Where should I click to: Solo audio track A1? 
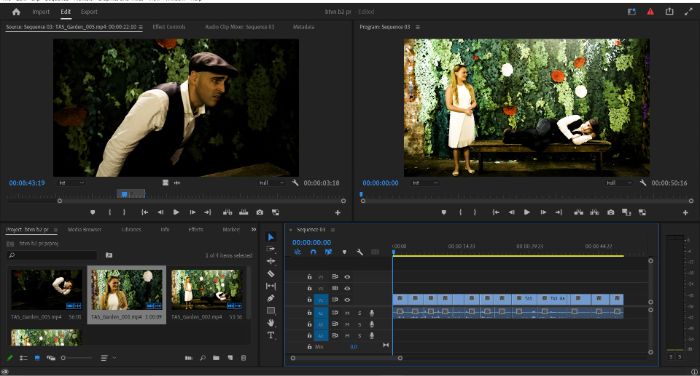[359, 313]
